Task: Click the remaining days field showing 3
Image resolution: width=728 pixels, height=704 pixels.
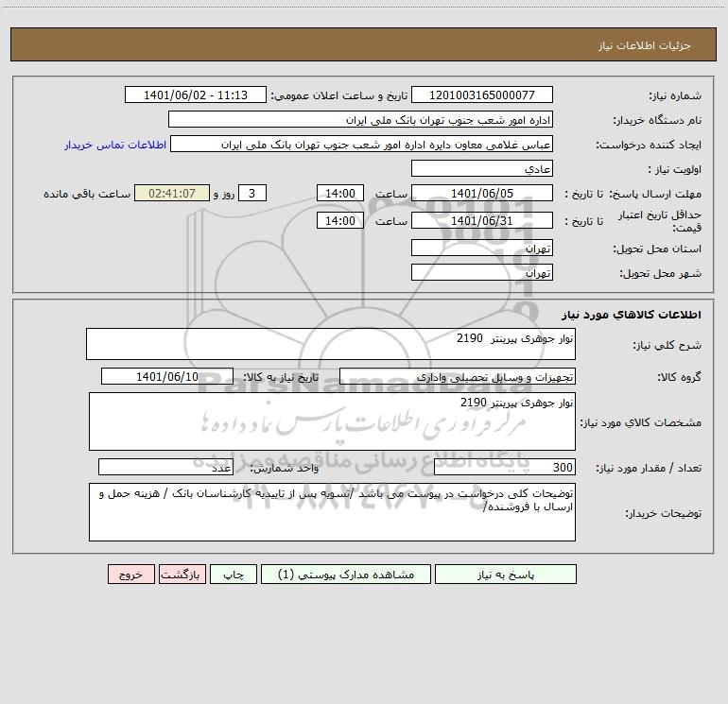Action: pyautogui.click(x=252, y=193)
